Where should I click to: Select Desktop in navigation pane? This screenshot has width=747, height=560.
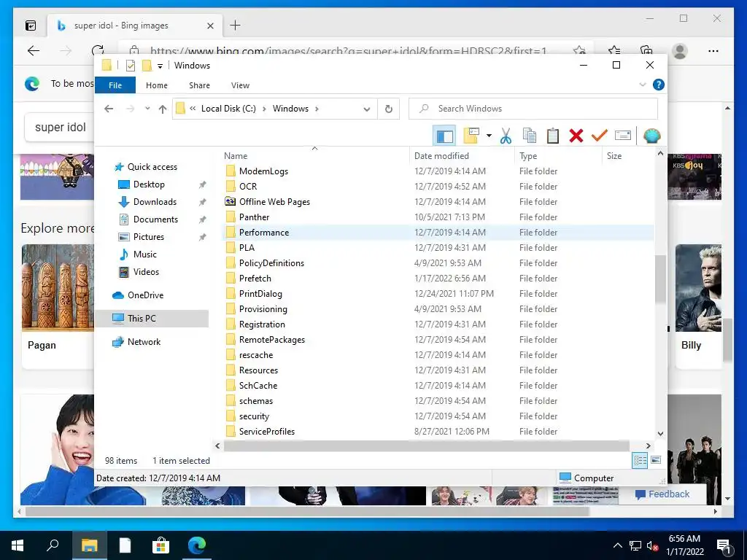(x=149, y=184)
